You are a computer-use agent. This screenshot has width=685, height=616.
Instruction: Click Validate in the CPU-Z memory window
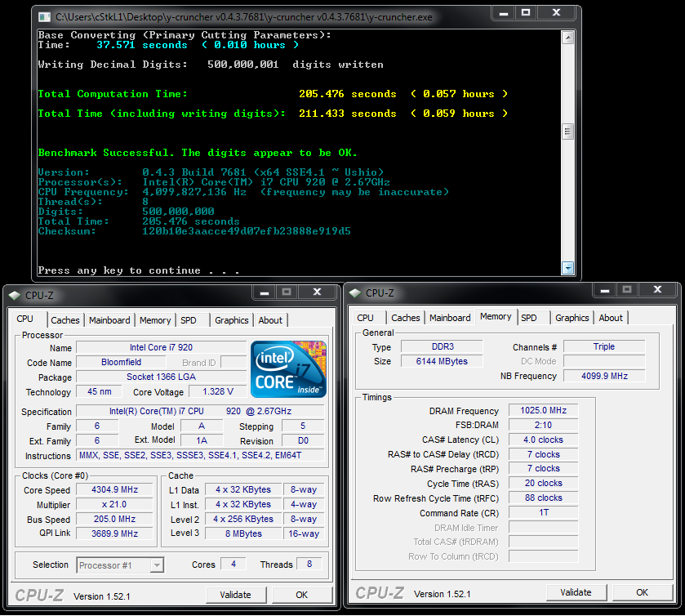[576, 592]
